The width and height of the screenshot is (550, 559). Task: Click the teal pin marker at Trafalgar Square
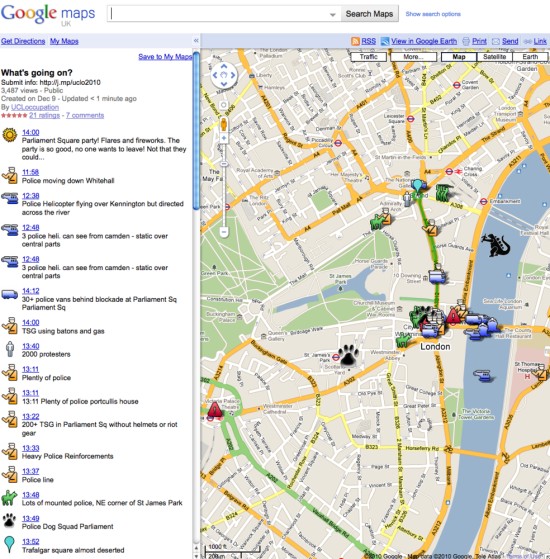click(417, 186)
